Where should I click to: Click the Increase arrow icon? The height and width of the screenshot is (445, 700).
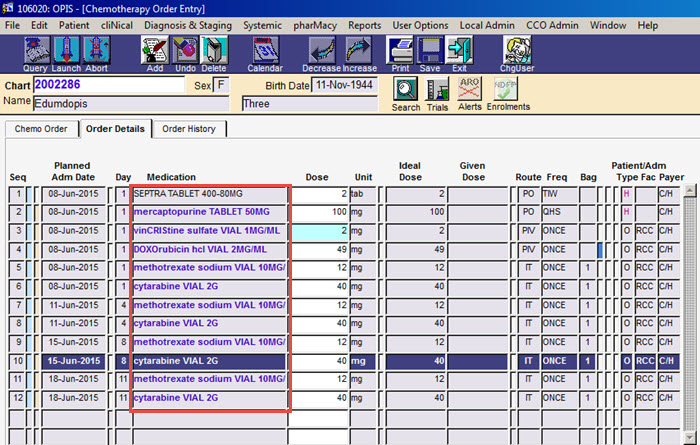[358, 51]
